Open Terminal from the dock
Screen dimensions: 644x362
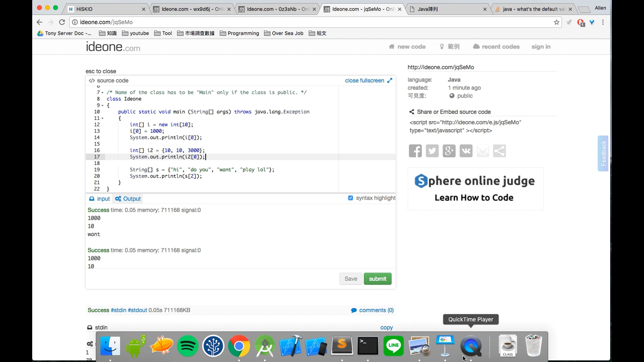368,346
